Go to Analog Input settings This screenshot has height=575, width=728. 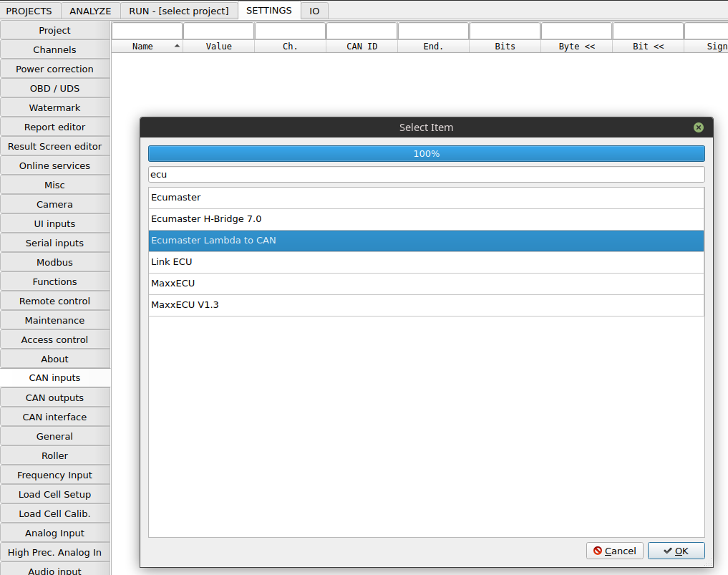(x=55, y=533)
